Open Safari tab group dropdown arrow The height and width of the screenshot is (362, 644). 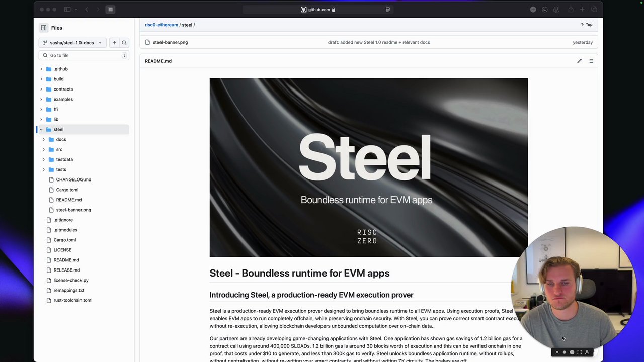75,9
